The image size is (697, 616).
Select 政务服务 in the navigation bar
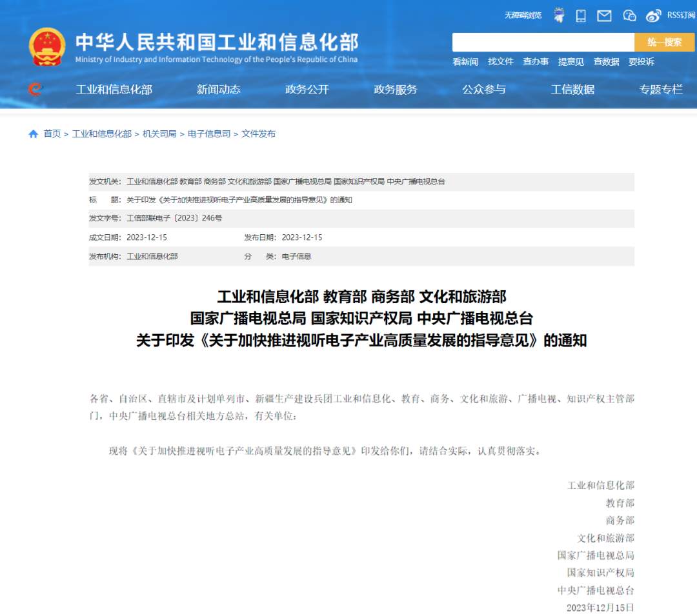click(x=396, y=90)
